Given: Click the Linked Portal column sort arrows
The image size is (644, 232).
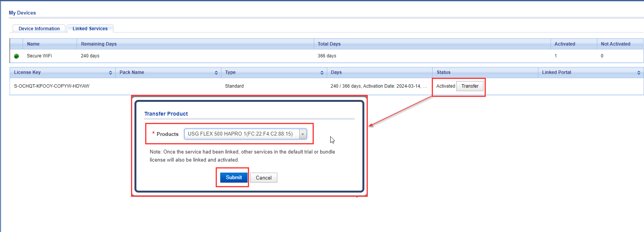Looking at the screenshot, I should (639, 73).
